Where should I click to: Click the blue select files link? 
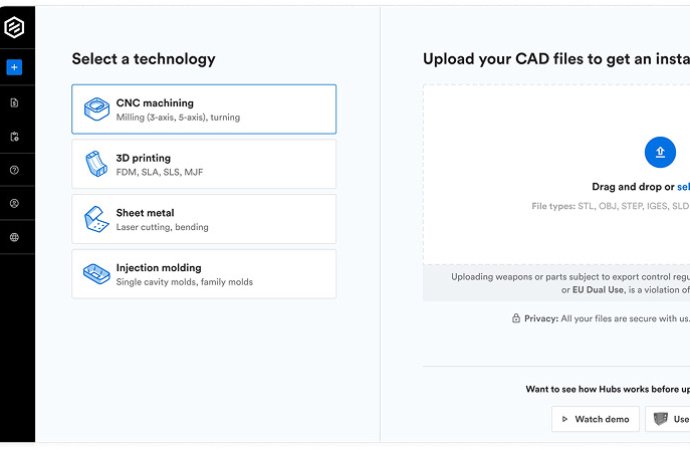(683, 187)
